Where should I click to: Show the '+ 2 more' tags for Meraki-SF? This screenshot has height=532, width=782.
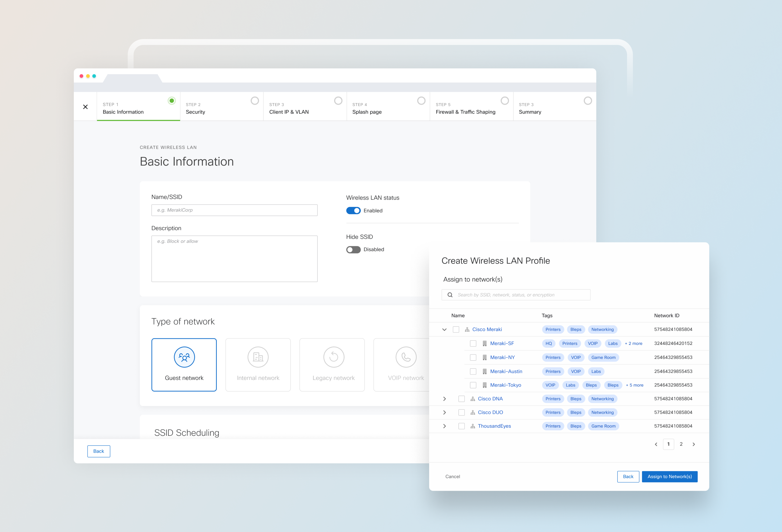click(x=633, y=343)
